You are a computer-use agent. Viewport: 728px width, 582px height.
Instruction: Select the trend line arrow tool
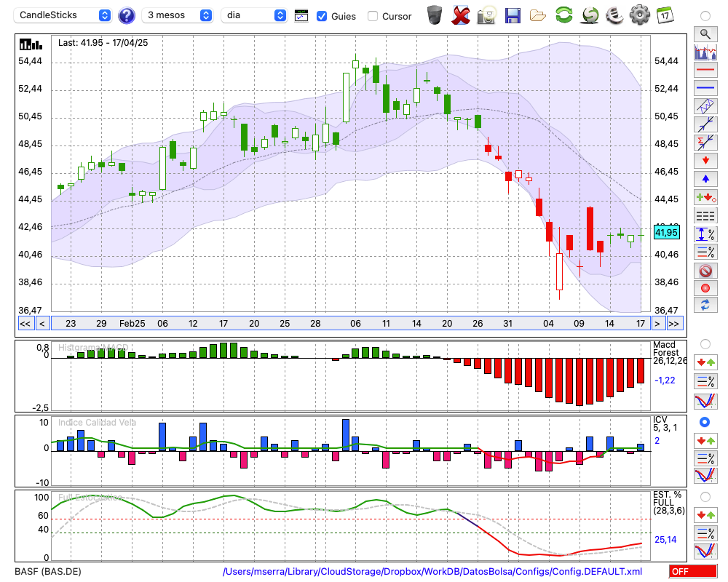[x=705, y=124]
